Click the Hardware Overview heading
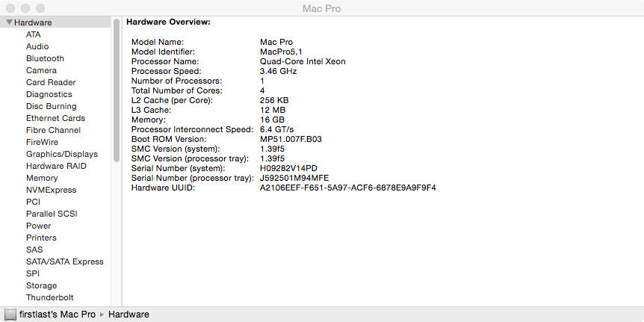Viewport: 644px width, 322px height. [168, 22]
